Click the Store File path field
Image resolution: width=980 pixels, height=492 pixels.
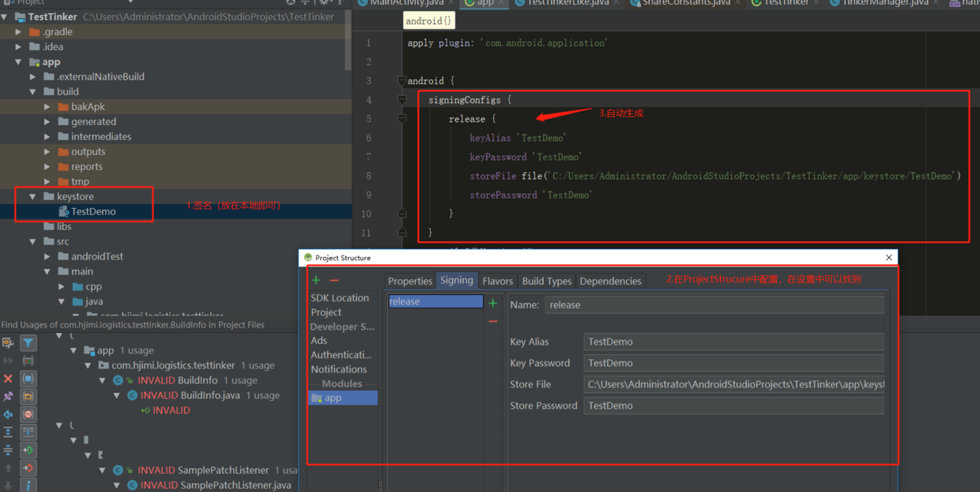(x=733, y=384)
